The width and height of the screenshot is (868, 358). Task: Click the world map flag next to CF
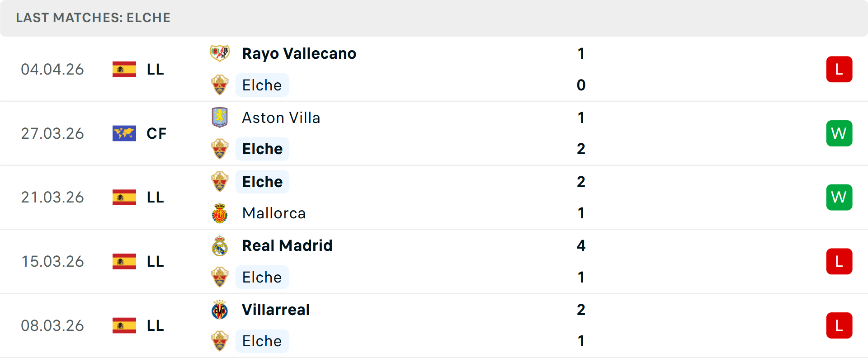124,133
